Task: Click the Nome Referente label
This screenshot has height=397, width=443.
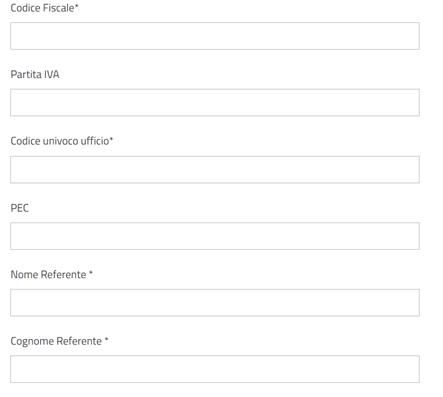Action: (x=48, y=275)
